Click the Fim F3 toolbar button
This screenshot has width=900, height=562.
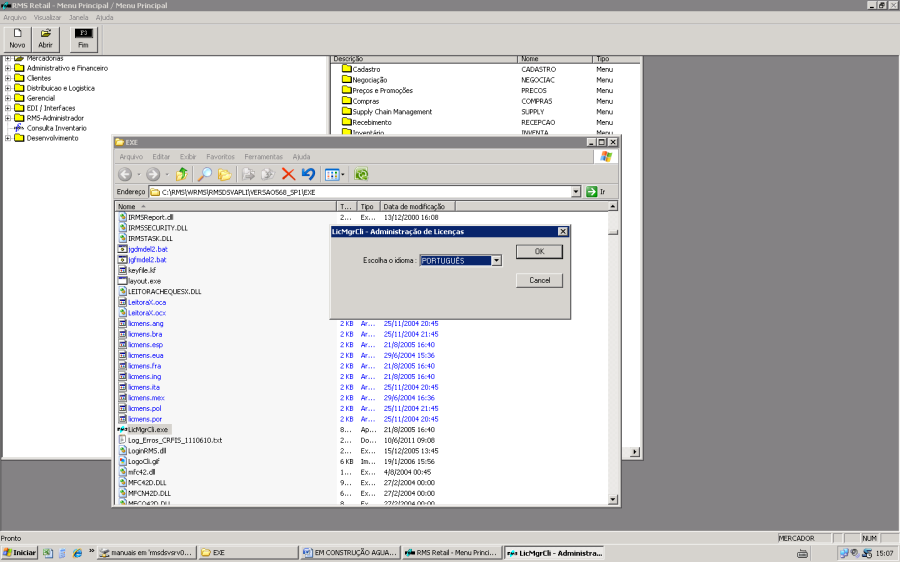click(83, 39)
